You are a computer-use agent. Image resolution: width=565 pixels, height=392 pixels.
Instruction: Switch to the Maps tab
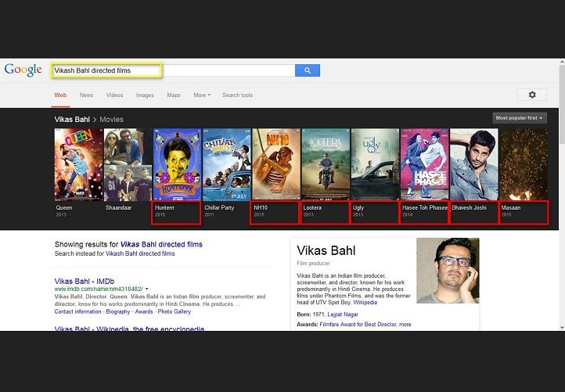pyautogui.click(x=173, y=95)
